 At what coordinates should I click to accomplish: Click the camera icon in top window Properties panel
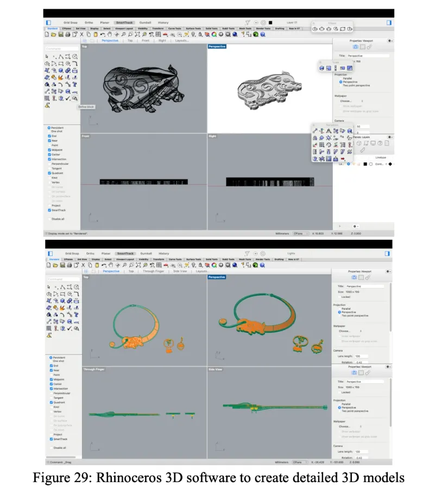[x=355, y=47]
